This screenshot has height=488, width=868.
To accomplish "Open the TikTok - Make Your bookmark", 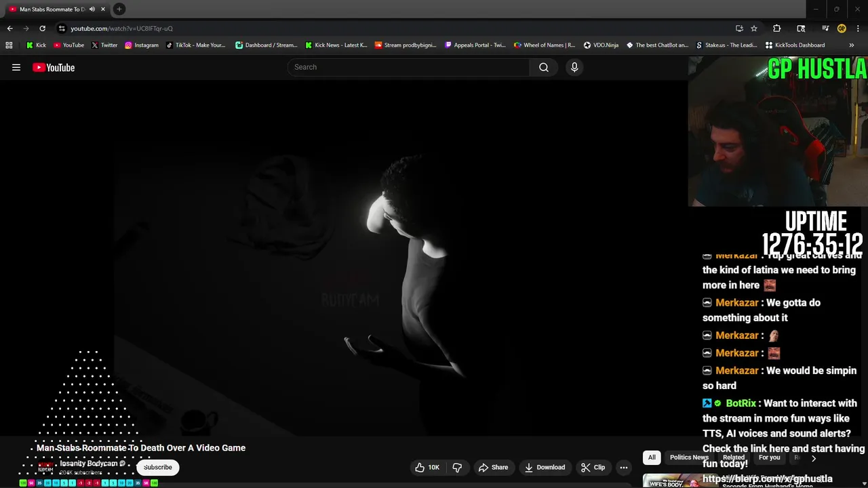I will tap(196, 45).
